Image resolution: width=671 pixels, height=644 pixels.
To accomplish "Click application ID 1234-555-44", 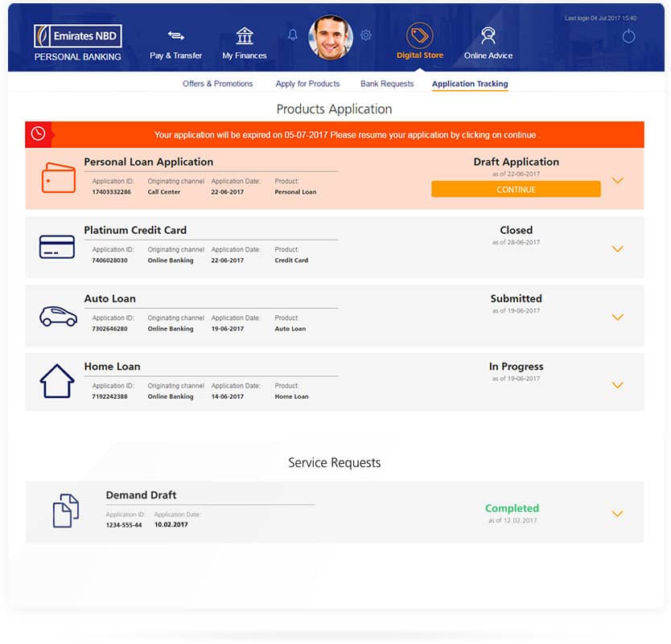I will [x=124, y=525].
